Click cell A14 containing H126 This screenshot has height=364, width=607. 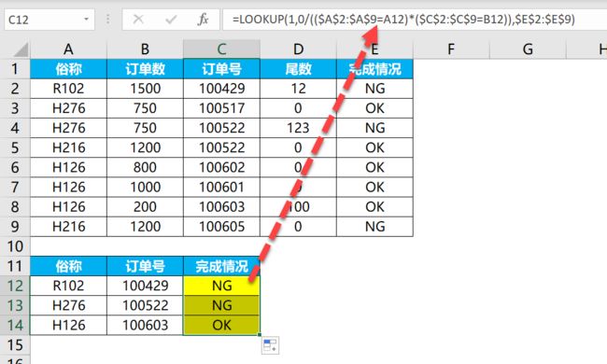68,326
